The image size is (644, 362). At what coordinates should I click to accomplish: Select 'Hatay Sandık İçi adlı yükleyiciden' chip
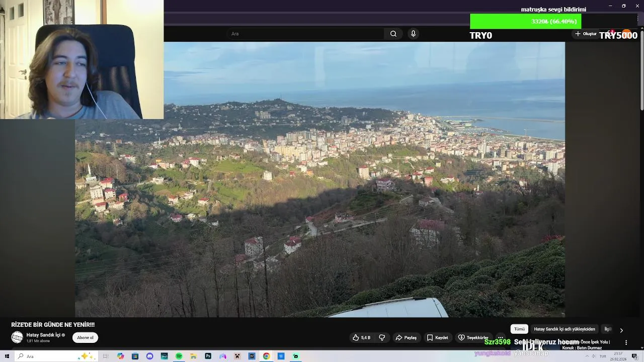[565, 329]
